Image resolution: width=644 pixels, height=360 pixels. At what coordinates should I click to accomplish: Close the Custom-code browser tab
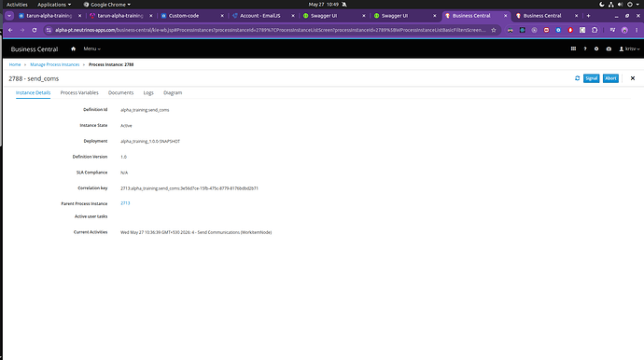(x=222, y=16)
